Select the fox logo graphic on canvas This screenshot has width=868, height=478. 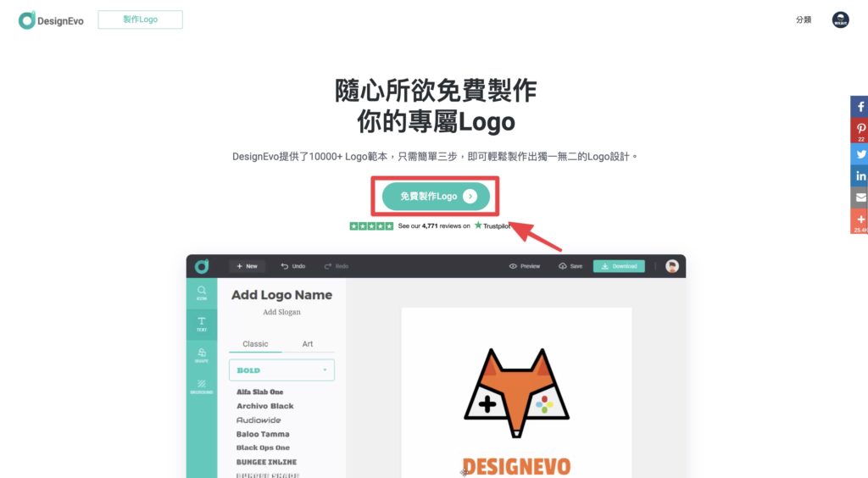(x=516, y=392)
